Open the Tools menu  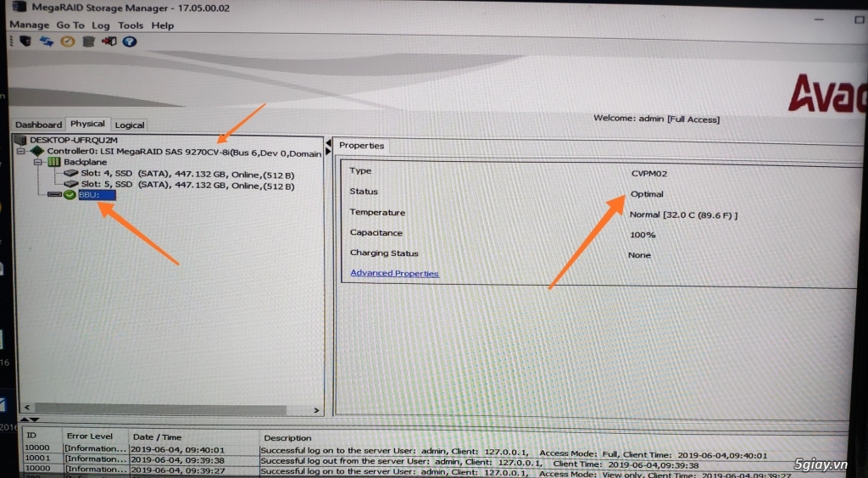coord(131,25)
